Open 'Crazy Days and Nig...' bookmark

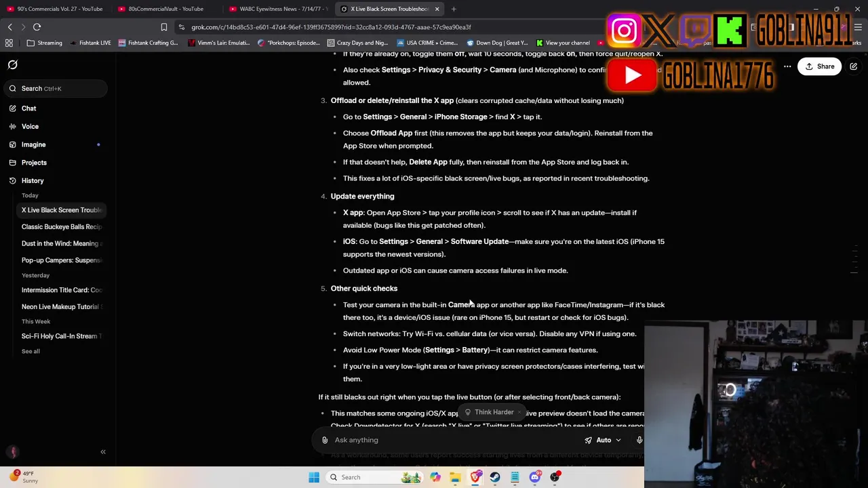pos(357,43)
